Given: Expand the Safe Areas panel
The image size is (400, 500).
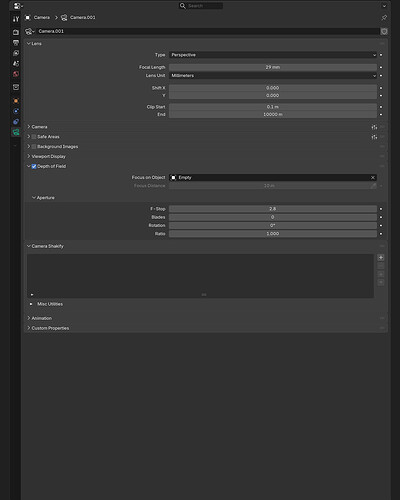Looking at the screenshot, I should (x=29, y=137).
